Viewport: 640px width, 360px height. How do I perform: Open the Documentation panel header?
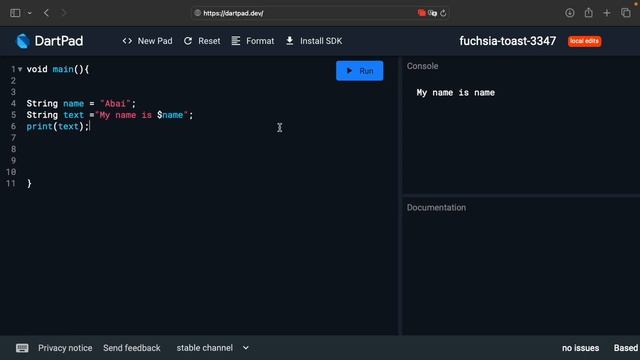pos(436,207)
